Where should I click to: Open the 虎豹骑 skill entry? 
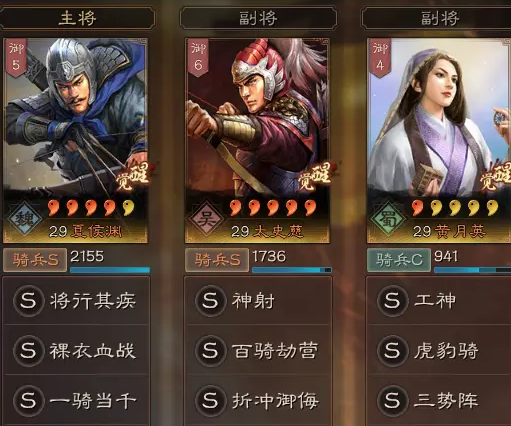(x=440, y=350)
